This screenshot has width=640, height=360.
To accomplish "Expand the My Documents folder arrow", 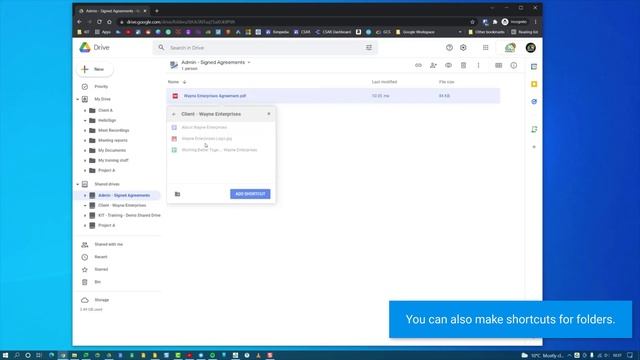I will pyautogui.click(x=85, y=151).
